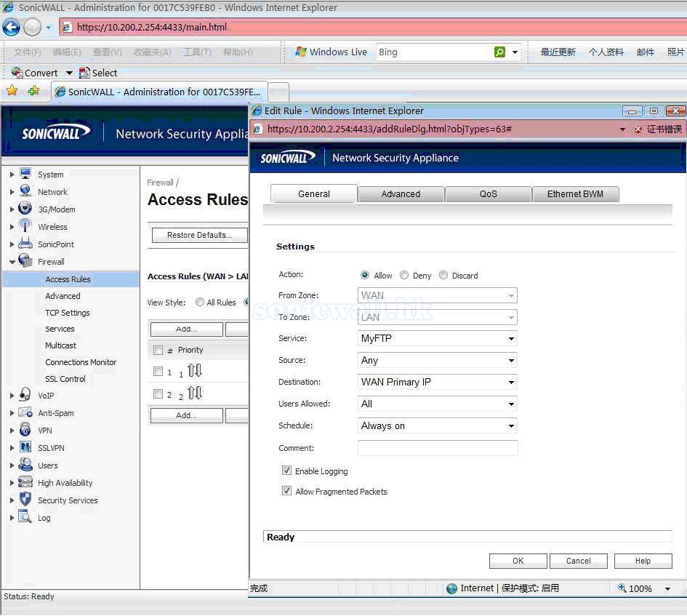Click the Anti-Spam envelope icon
Image resolution: width=687 pixels, height=616 pixels.
click(25, 412)
